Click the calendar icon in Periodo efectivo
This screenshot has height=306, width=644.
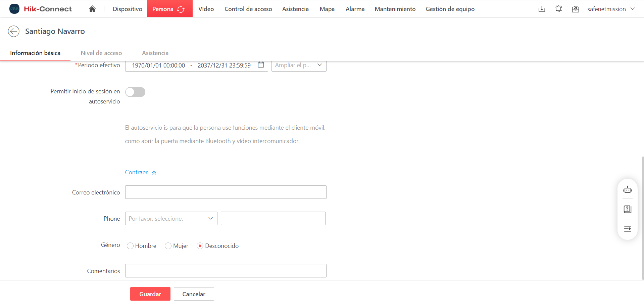(261, 65)
